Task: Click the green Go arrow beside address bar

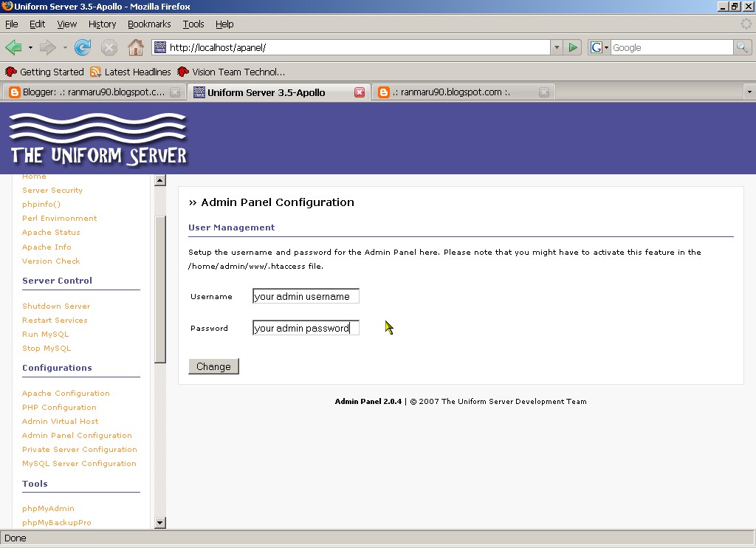Action: click(x=573, y=47)
